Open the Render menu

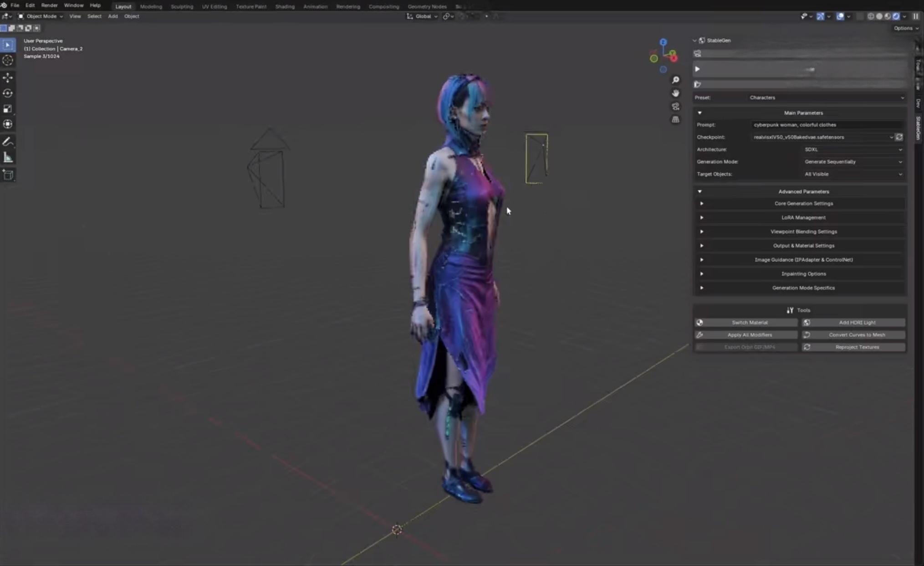tap(49, 5)
